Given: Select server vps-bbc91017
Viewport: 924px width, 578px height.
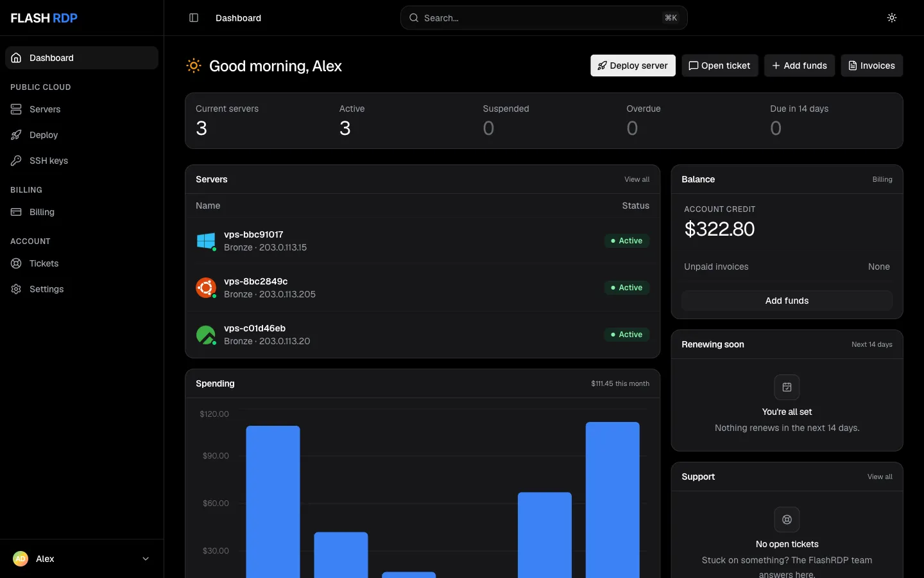Looking at the screenshot, I should coord(422,241).
